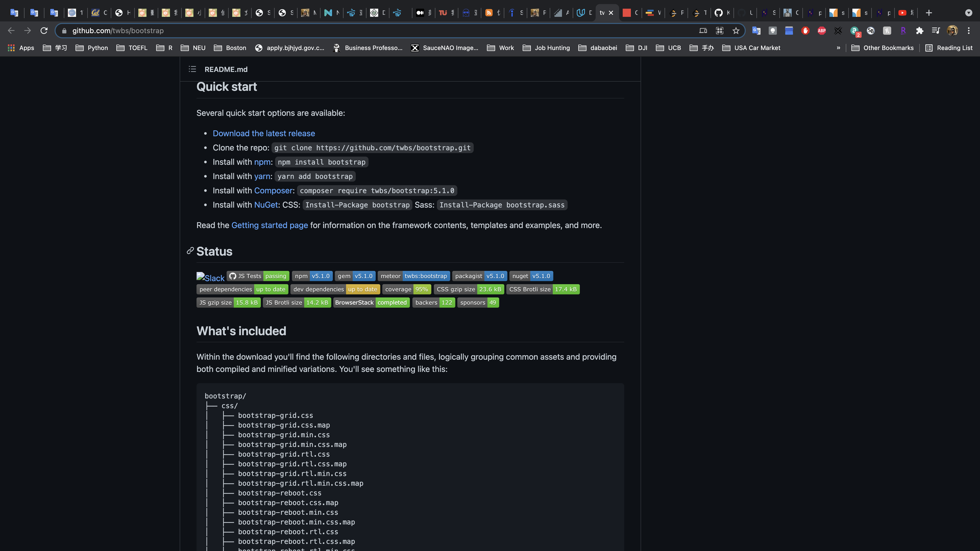The image size is (980, 551).
Task: Switch to the YouTube tab
Action: pos(902,12)
